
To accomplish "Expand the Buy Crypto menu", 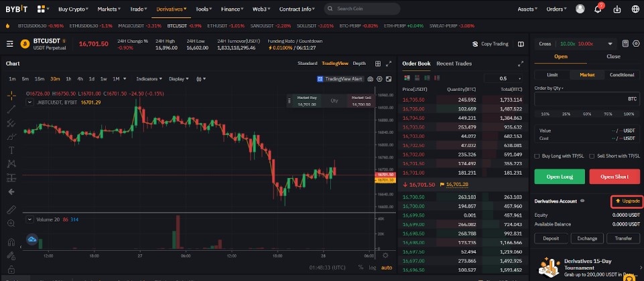I will (73, 9).
